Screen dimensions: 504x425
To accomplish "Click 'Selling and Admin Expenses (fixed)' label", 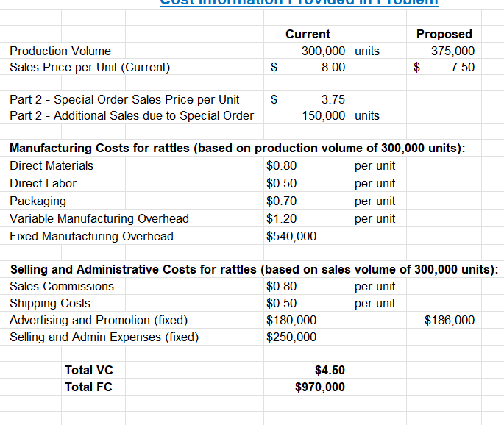I will point(104,337).
